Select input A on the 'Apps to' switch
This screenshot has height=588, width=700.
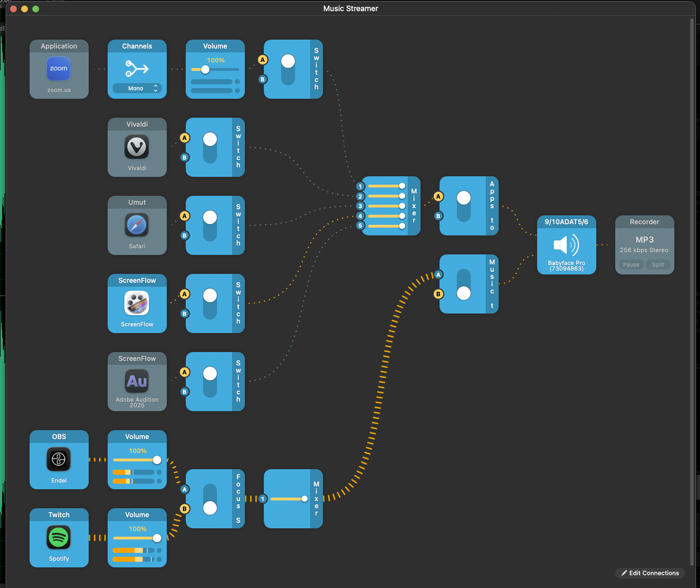pyautogui.click(x=438, y=196)
